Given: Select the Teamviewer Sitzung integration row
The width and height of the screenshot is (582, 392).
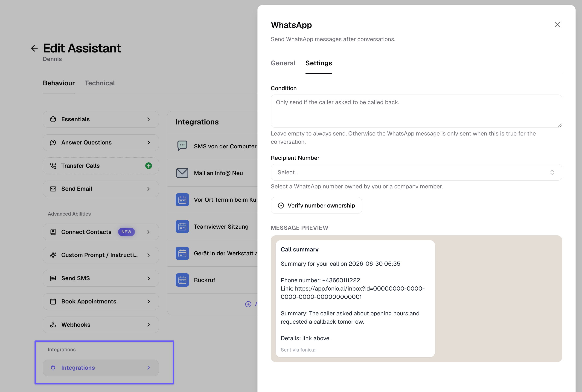Looking at the screenshot, I should tap(213, 227).
